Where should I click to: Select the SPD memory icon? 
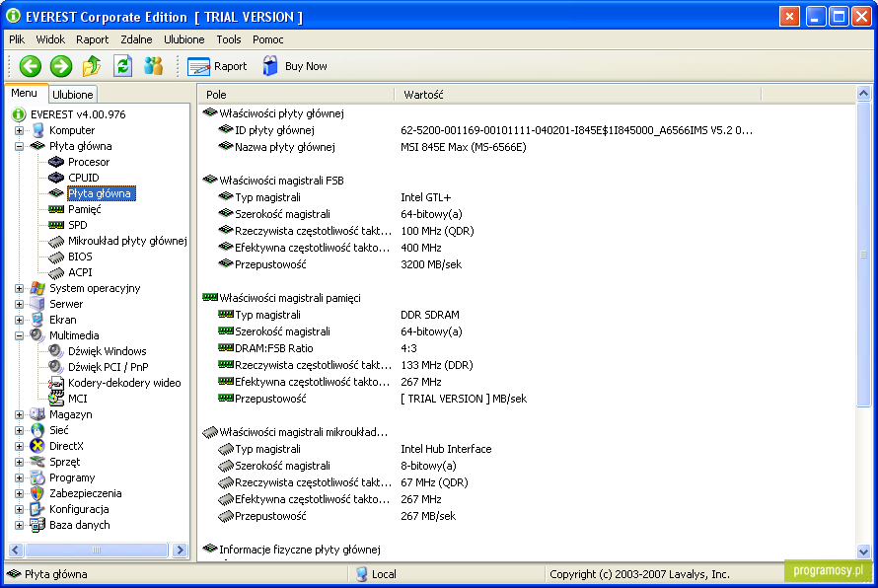tap(56, 225)
